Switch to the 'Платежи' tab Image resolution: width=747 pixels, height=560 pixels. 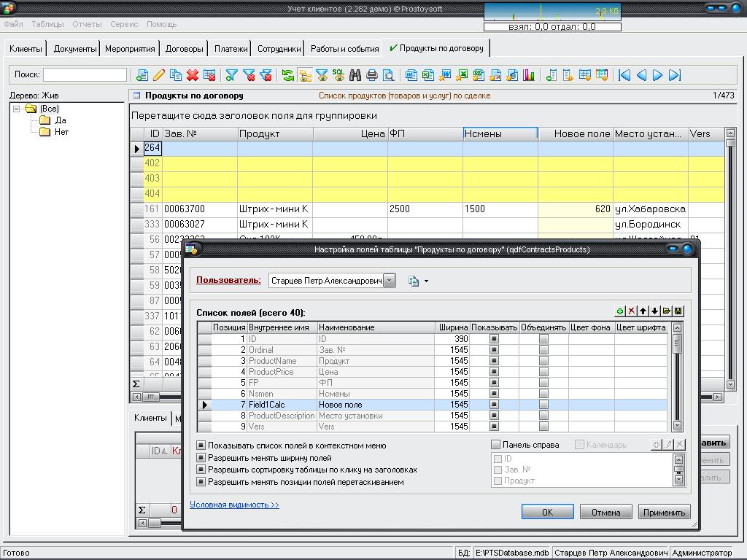(231, 49)
